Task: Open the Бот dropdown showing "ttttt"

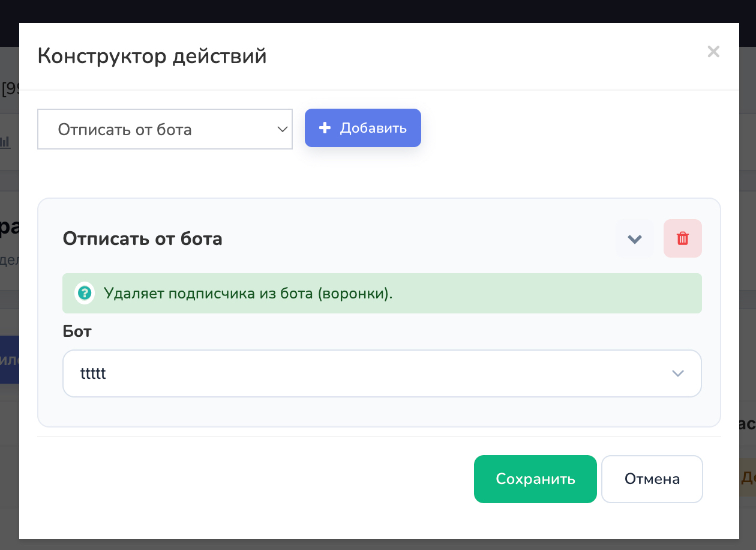Action: 382,373
